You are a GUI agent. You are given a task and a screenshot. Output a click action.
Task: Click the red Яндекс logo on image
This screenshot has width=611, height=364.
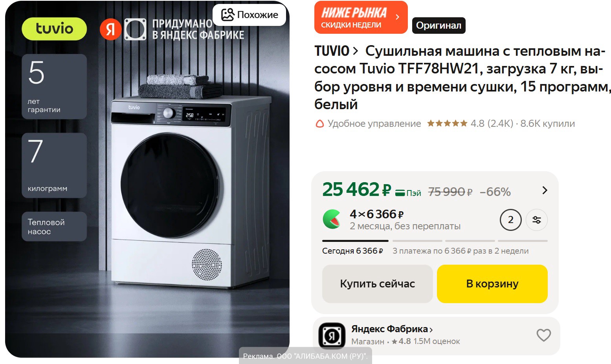coord(110,29)
